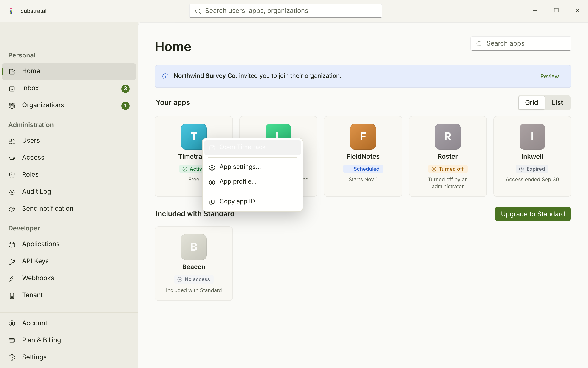The width and height of the screenshot is (588, 368).
Task: Click 'Turned off by an administrator' text
Action: point(448,183)
